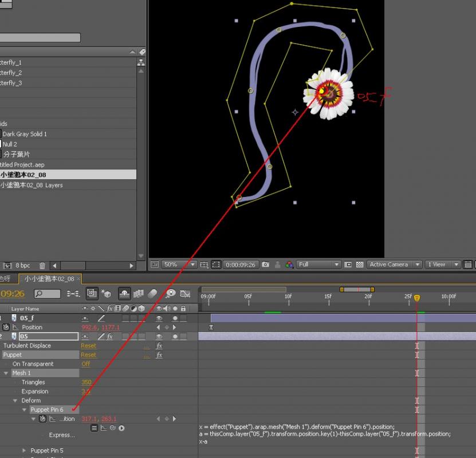Expand the Puppet Pin 5 group
This screenshot has width=476, height=458.
pos(25,451)
